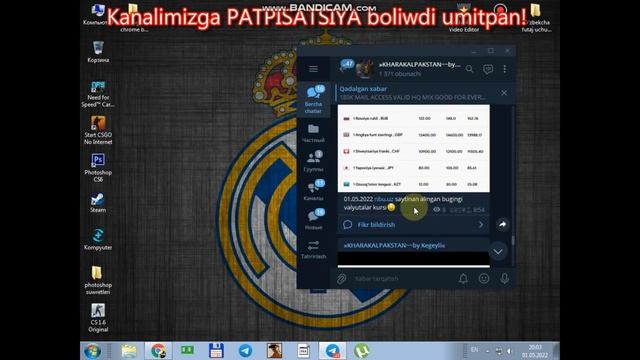Open the Telegram hamburger main menu

coord(313,69)
